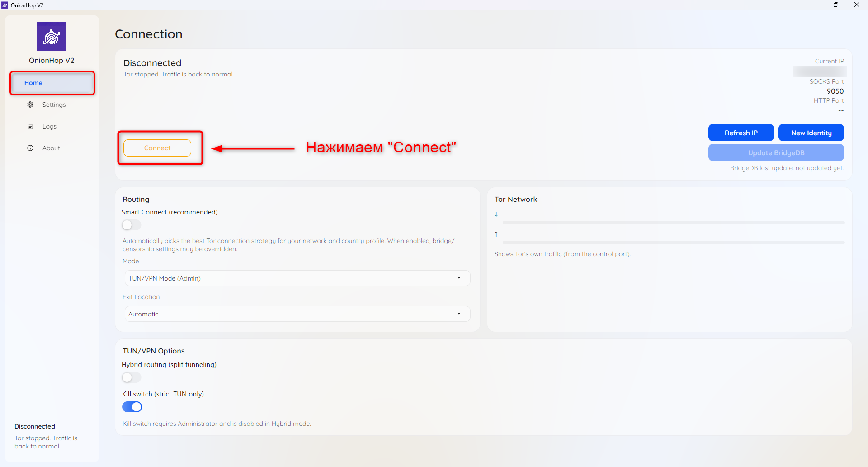Click the Settings gear icon in the sidebar
Viewport: 868px width, 467px height.
[30, 105]
